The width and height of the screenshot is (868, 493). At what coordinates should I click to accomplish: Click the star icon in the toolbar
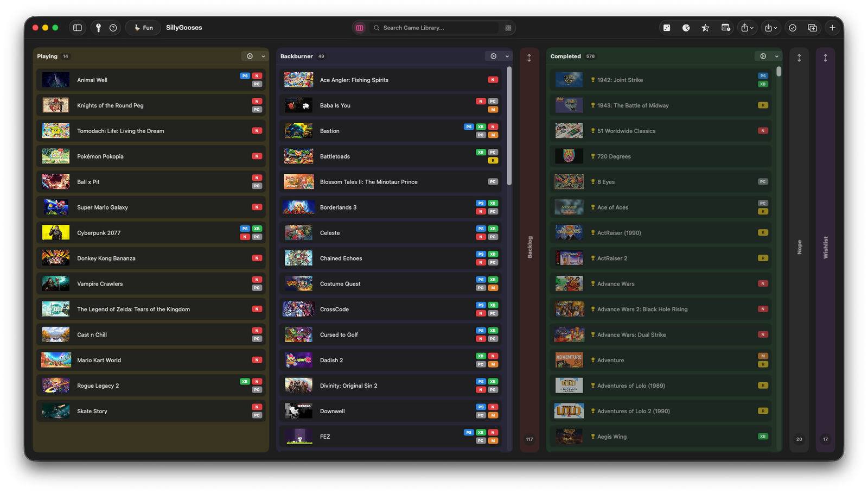pos(705,28)
